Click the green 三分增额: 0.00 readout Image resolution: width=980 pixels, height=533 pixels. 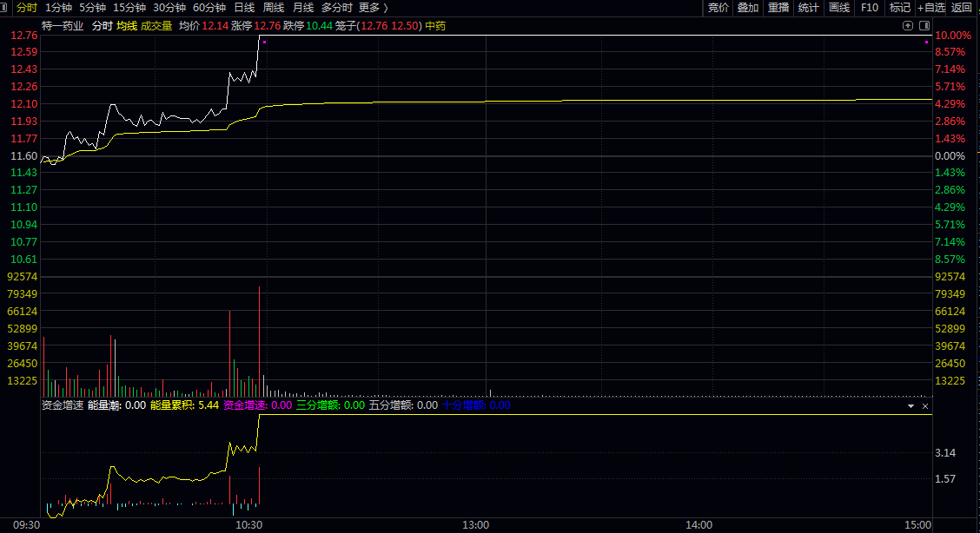[x=331, y=405]
